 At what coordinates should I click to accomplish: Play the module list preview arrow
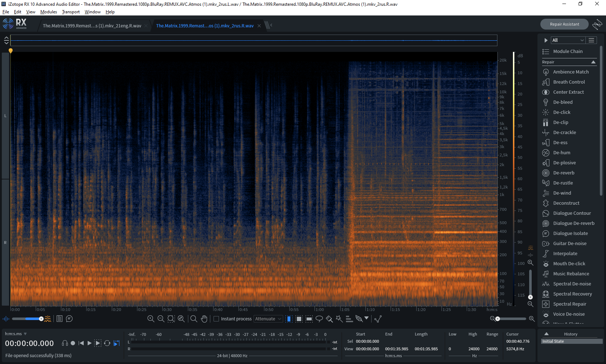546,40
